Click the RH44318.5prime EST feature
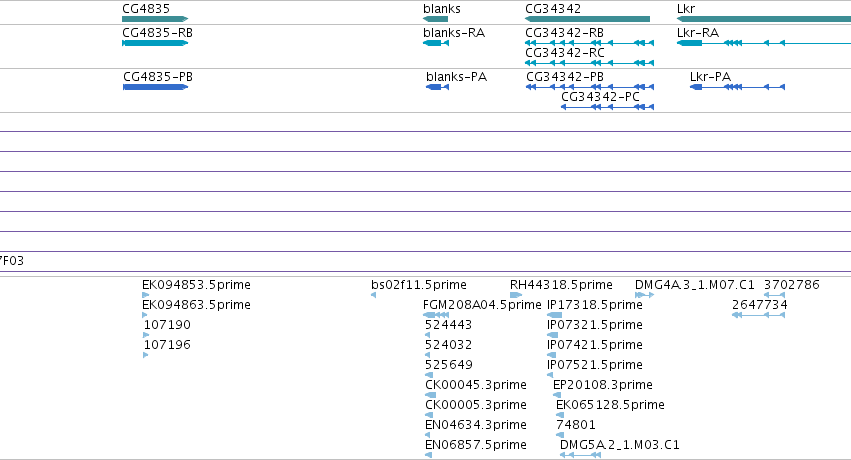 (x=516, y=295)
